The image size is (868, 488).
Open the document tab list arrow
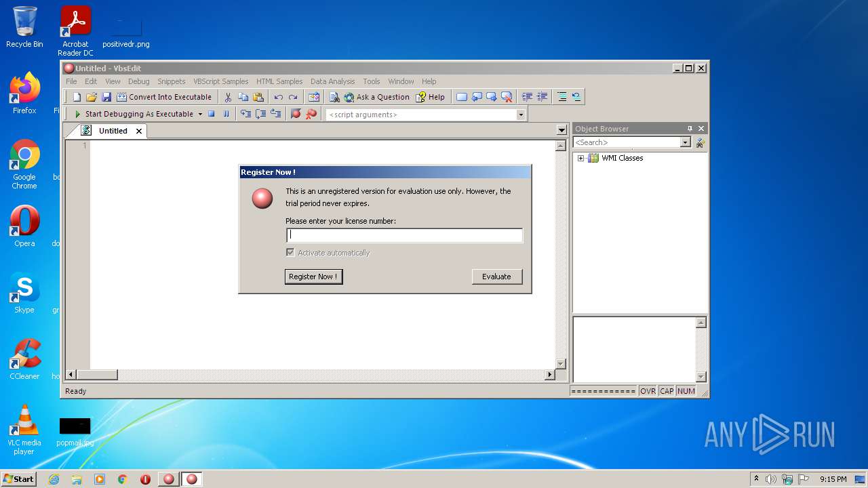(x=561, y=129)
